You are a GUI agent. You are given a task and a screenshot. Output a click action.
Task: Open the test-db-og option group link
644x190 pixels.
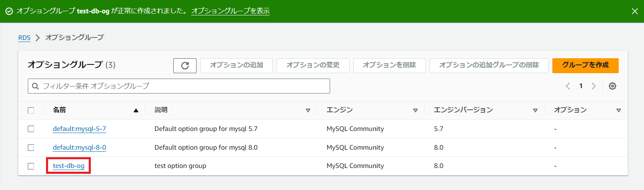[x=68, y=166]
